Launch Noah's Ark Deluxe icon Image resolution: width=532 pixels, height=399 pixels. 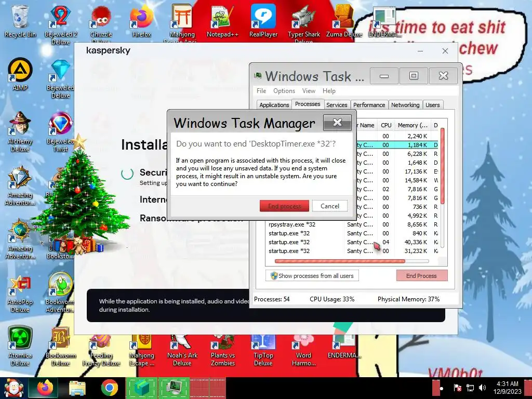[182, 351]
